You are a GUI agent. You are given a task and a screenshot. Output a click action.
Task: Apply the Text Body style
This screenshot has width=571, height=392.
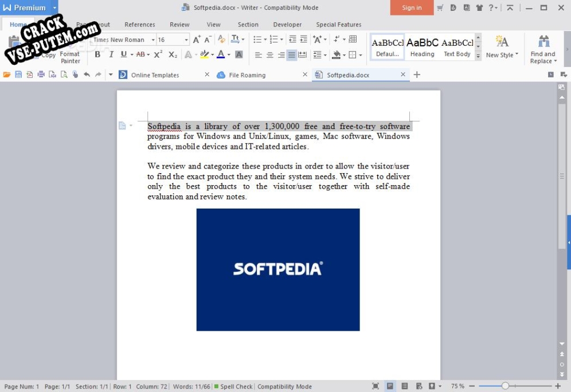(457, 48)
